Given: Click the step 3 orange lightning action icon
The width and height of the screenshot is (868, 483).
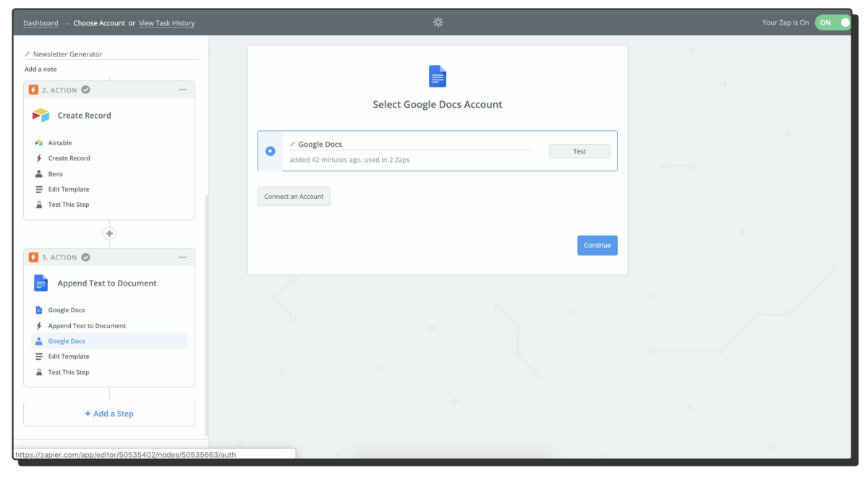Looking at the screenshot, I should click(33, 257).
